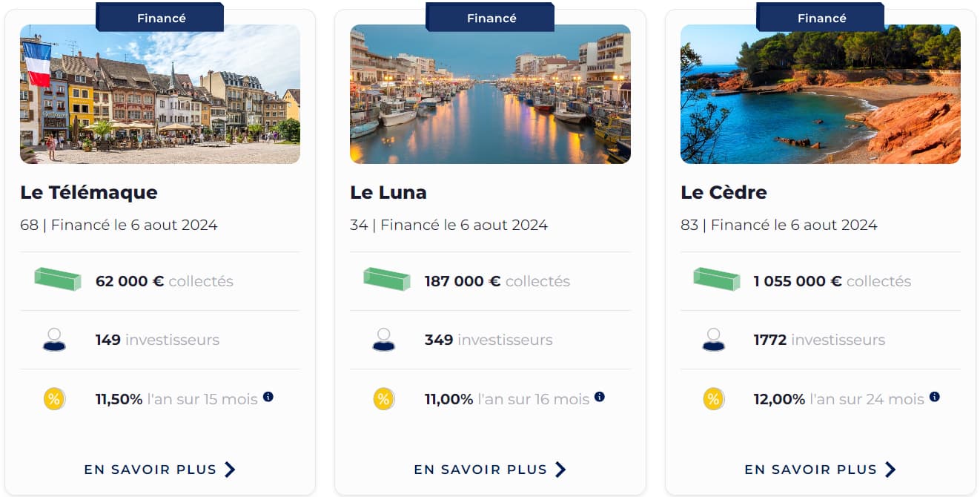Click the investor silhouette icon for Le Luna
This screenshot has height=497, width=980.
[384, 339]
